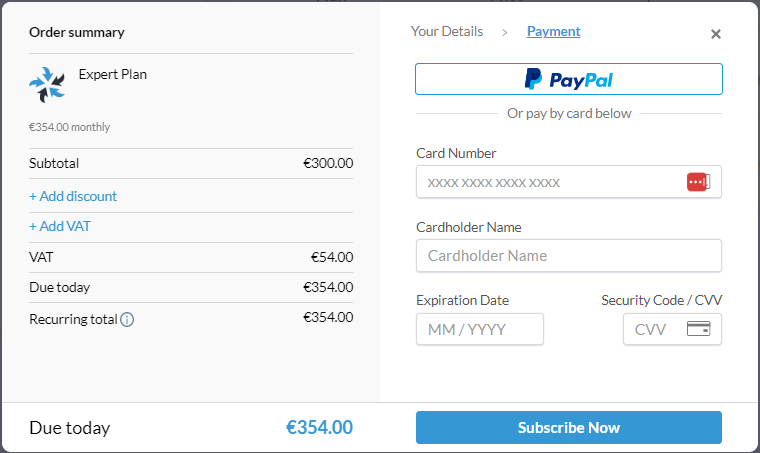
Task: Click the Expiration Date MM / YYYY field
Action: coord(480,329)
